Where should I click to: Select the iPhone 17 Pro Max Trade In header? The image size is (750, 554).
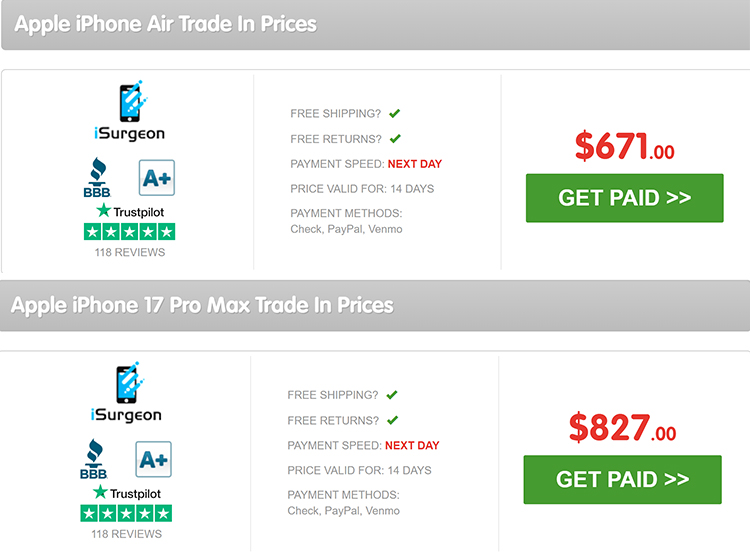[x=203, y=305]
